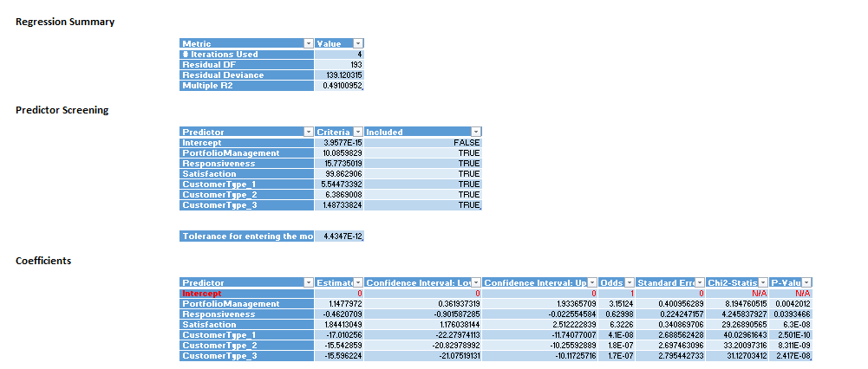Open Confidence Interval Lower filter dropdown
Viewport: 868px width, 369px height.
tap(476, 282)
